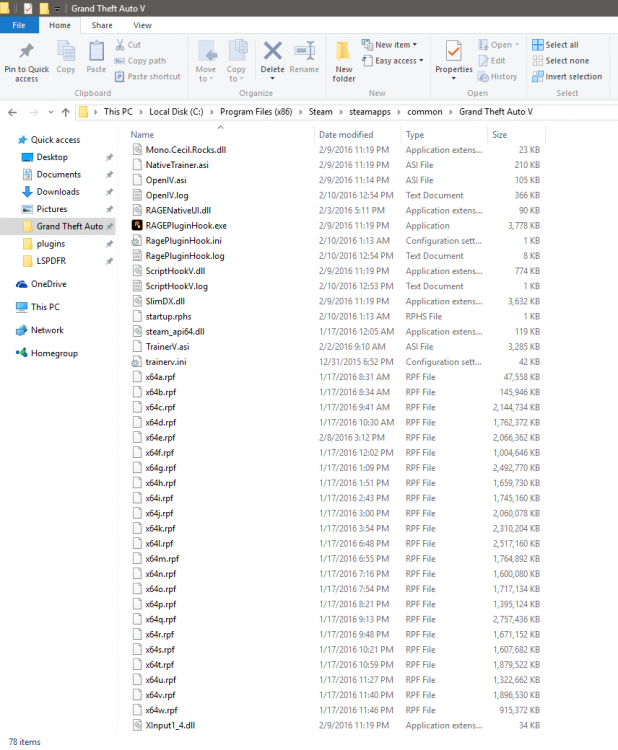The image size is (618, 750).
Task: Click the Rename icon
Action: coord(304,51)
